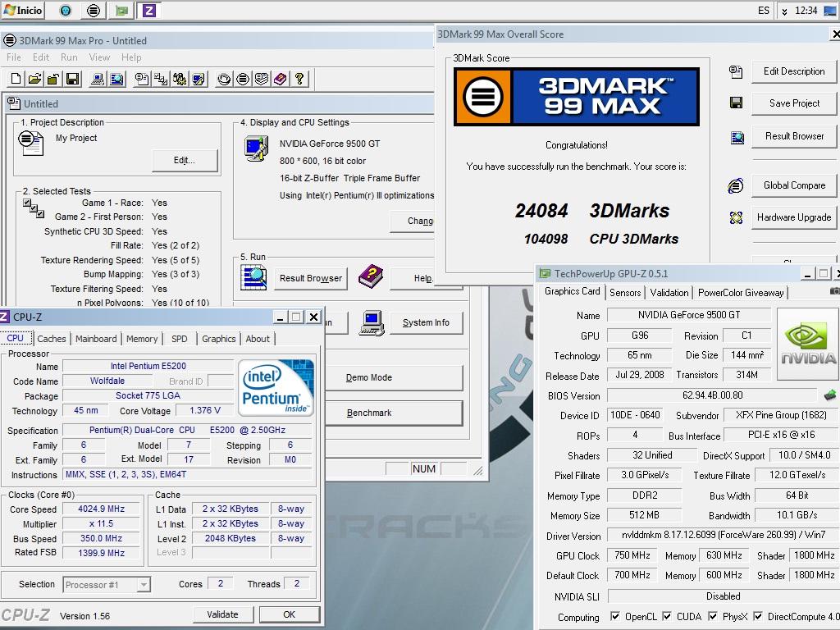This screenshot has width=840, height=630.
Task: Open the PowerColor Giveaway tab
Action: pos(741,293)
